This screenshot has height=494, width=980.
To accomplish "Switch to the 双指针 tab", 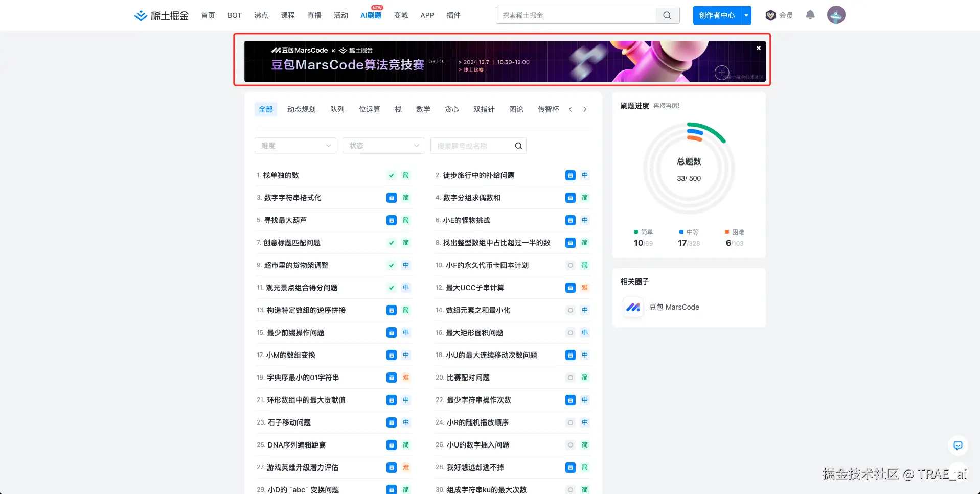I will coord(484,109).
